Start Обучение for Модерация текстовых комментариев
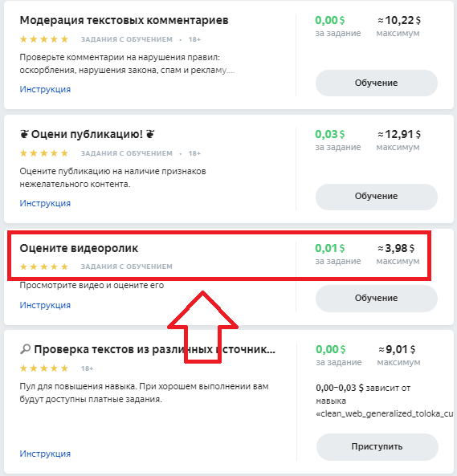The image size is (457, 476). point(376,83)
